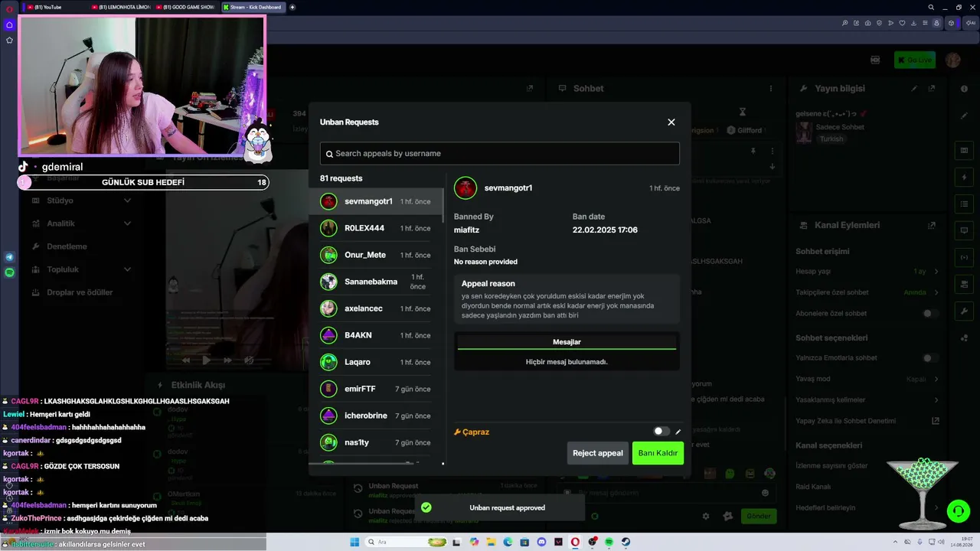Click the camera icon beside Go Live
This screenshot has height=551, width=980.
[x=875, y=60]
